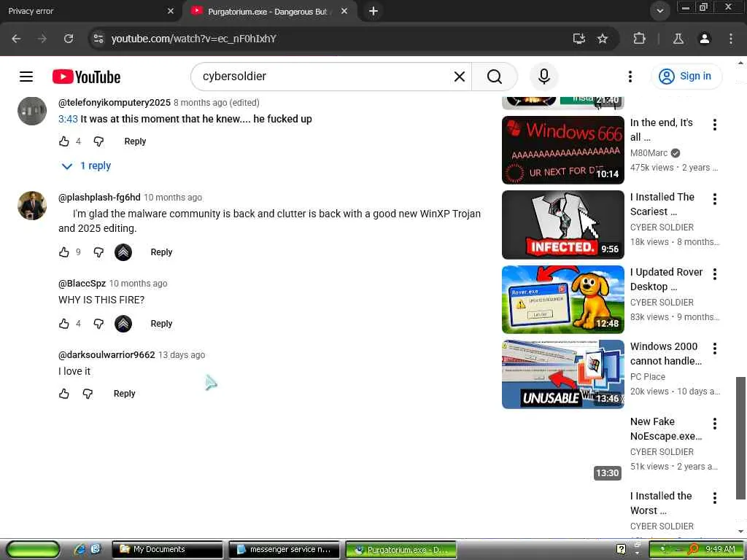
Task: Expand the 1 reply thread
Action: point(87,166)
